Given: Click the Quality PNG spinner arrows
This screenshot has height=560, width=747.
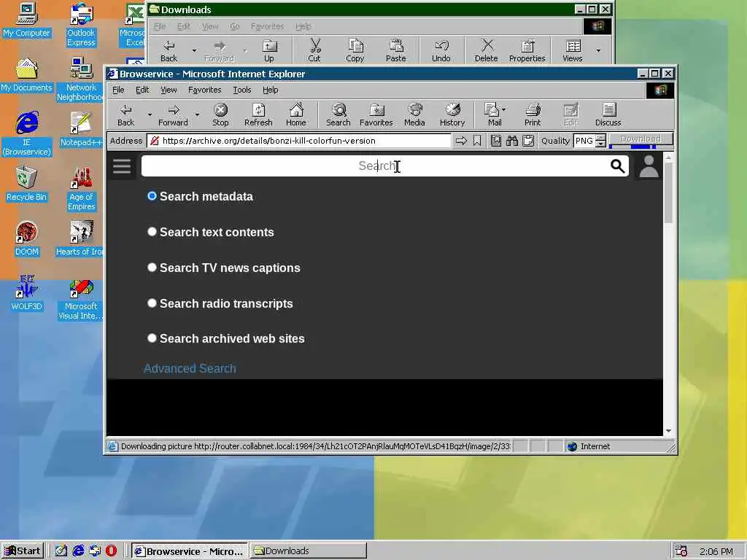Looking at the screenshot, I should [x=601, y=141].
